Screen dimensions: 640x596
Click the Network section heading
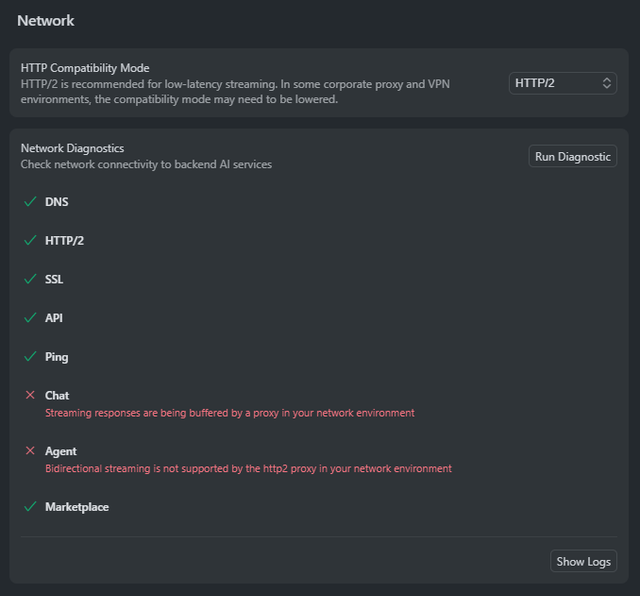(45, 20)
